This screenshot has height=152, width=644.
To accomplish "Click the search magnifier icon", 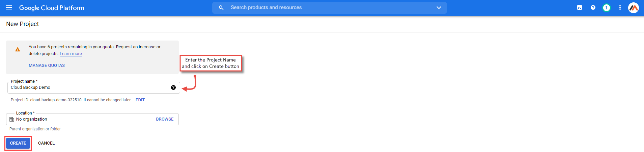I will 221,7.
